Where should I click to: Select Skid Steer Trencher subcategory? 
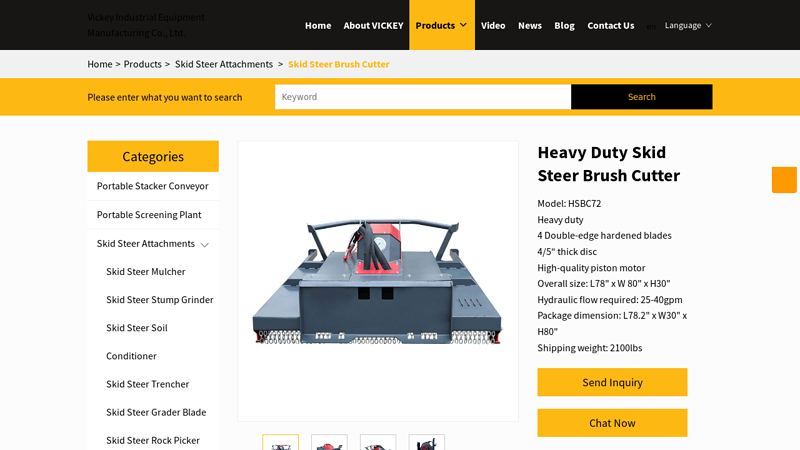tap(147, 384)
